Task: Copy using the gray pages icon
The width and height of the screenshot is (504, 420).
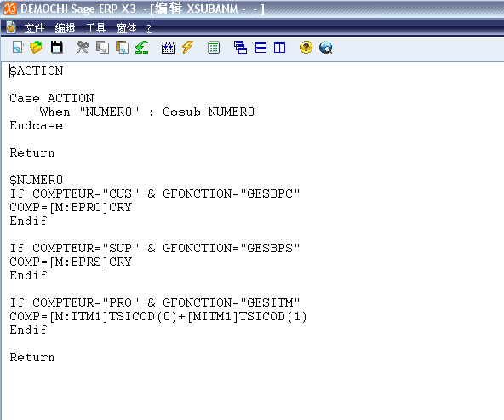Action: pyautogui.click(x=102, y=48)
